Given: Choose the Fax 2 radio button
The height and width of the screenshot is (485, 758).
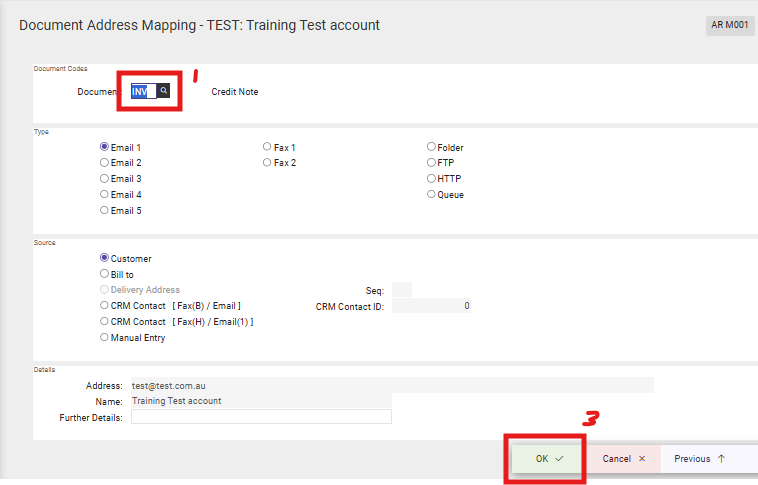Looking at the screenshot, I should pos(267,163).
